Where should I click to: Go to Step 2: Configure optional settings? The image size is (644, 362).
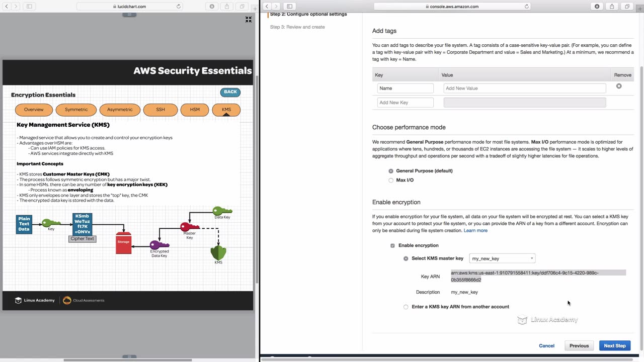pyautogui.click(x=308, y=15)
